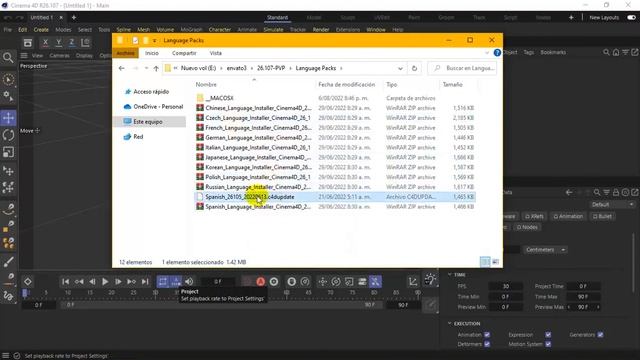Add a new project tab with plus
This screenshot has height=360, width=640.
pyautogui.click(x=73, y=18)
